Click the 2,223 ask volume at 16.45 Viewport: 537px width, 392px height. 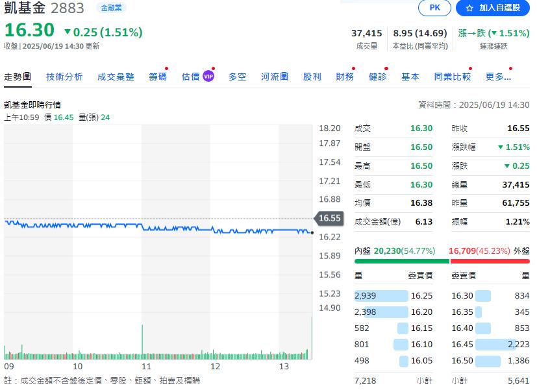click(519, 345)
